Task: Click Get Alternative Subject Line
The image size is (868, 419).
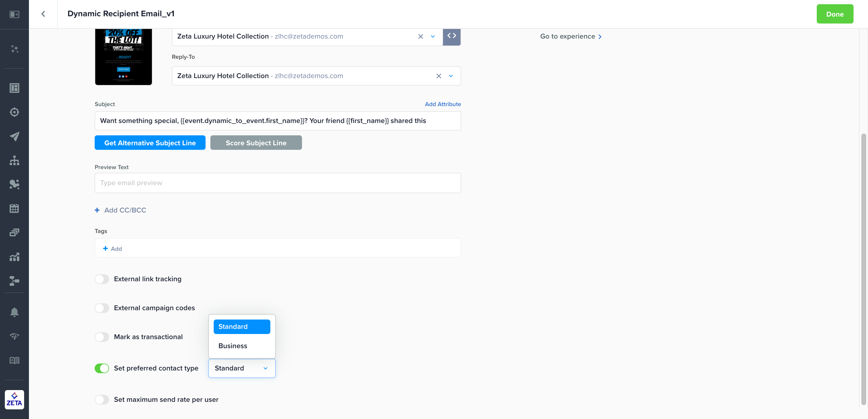Action: (x=150, y=143)
